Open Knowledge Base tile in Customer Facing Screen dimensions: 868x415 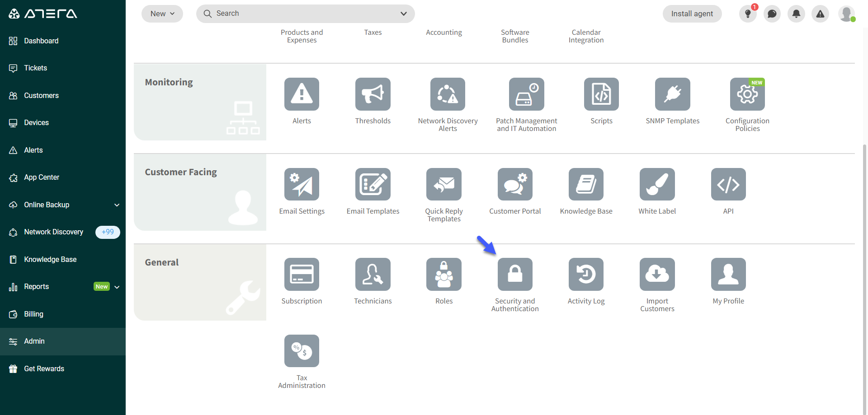point(586,184)
